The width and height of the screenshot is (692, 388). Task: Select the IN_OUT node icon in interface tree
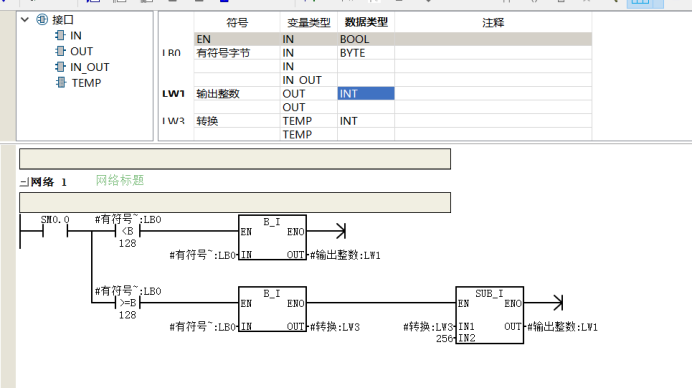(60, 67)
